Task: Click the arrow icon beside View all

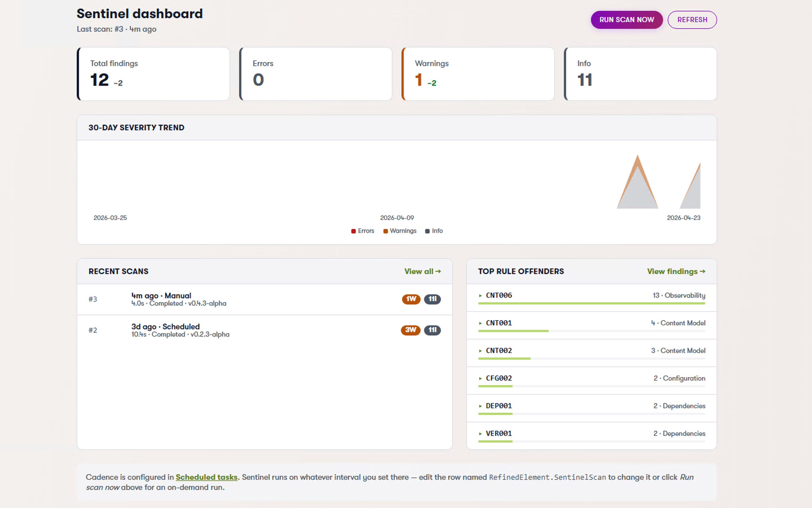Action: click(438, 271)
